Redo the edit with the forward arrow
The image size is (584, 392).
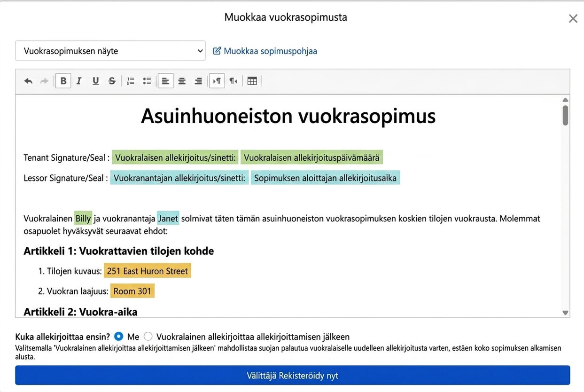44,81
